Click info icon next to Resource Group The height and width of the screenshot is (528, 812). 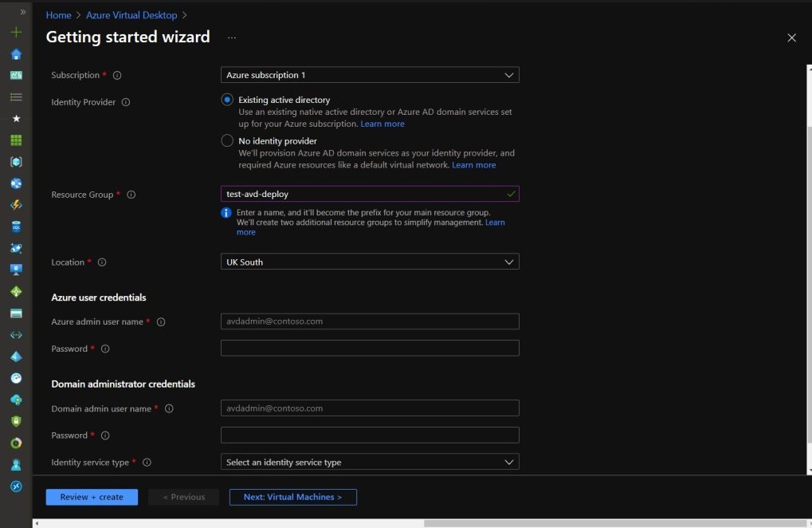coord(131,195)
